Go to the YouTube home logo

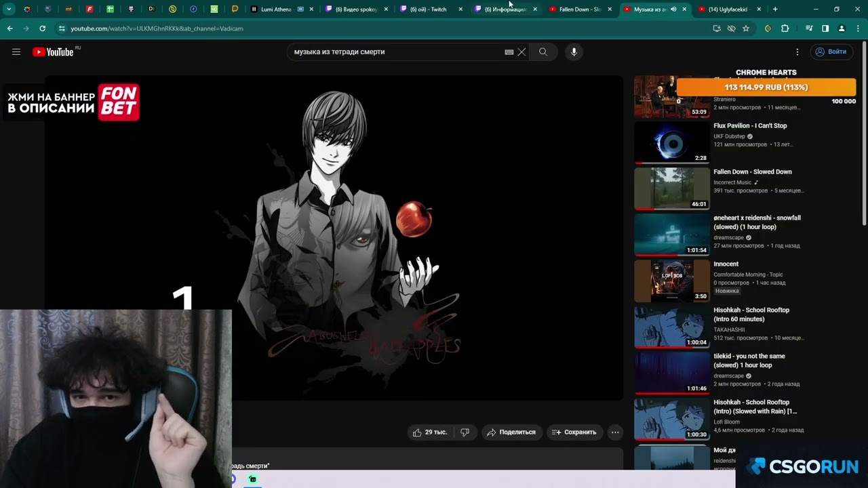53,52
